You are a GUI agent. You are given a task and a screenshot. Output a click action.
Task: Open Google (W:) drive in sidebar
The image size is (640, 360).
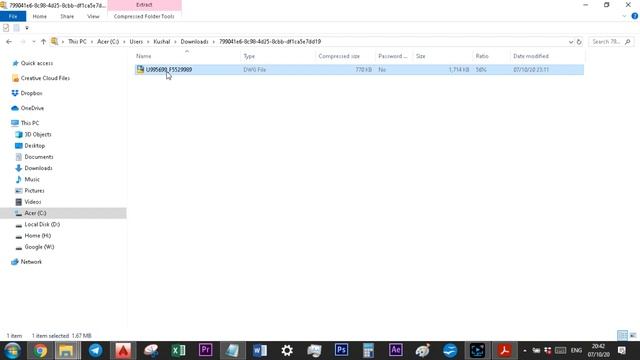click(39, 247)
